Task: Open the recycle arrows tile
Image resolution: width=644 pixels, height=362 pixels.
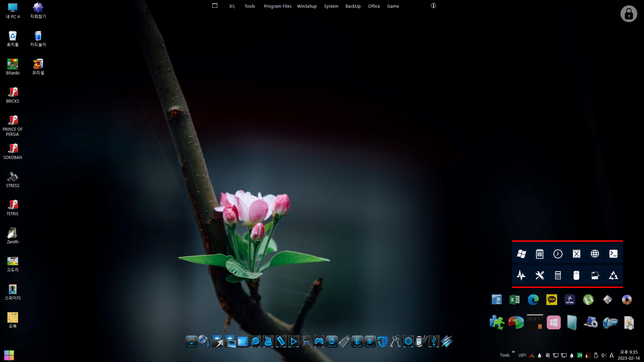Action: pyautogui.click(x=613, y=275)
